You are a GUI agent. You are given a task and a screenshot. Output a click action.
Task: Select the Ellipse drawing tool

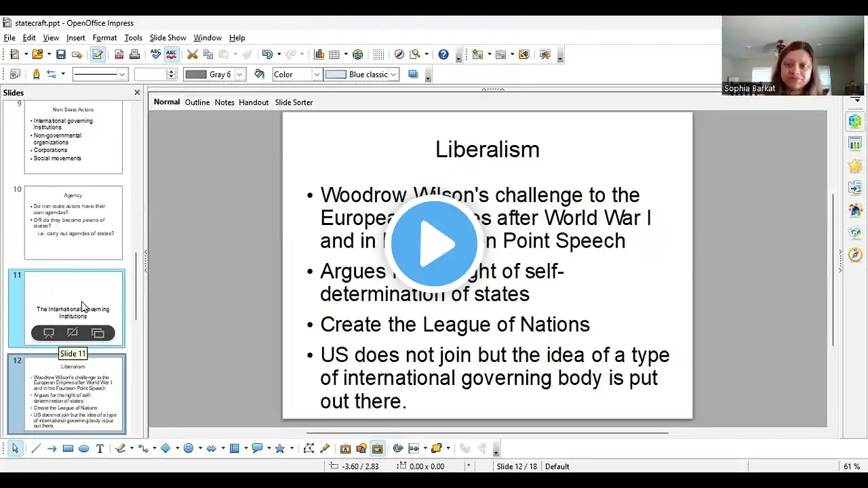tap(84, 448)
